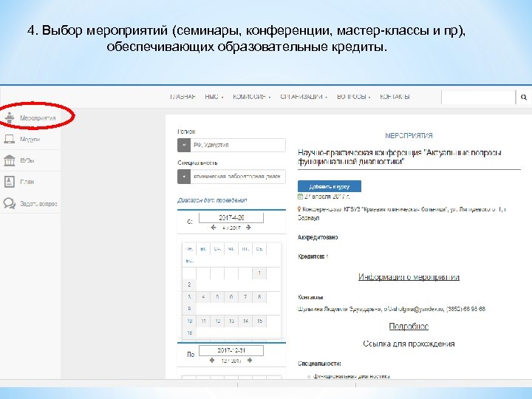This screenshot has height=399, width=532.
Task: Select day 15 in the start calendar
Action: coord(259,321)
